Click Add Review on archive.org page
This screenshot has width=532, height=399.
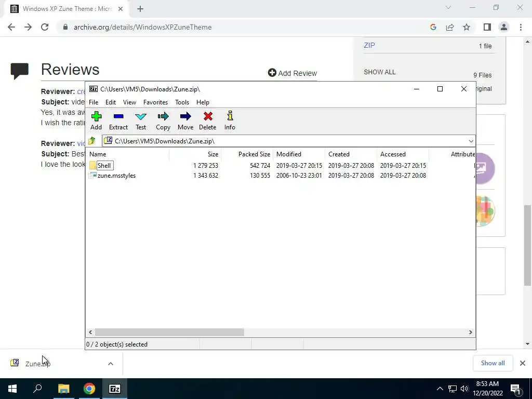point(292,73)
